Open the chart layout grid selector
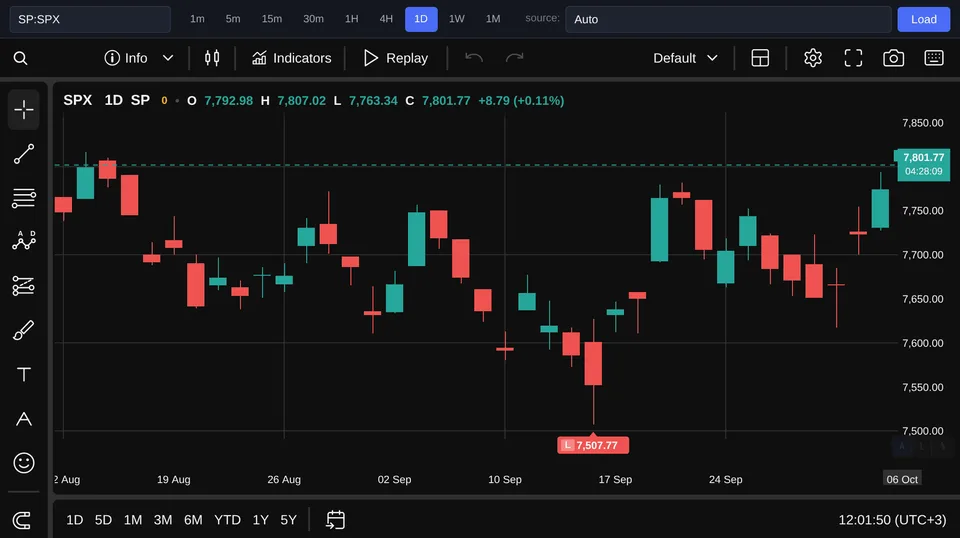Image resolution: width=960 pixels, height=538 pixels. [760, 58]
